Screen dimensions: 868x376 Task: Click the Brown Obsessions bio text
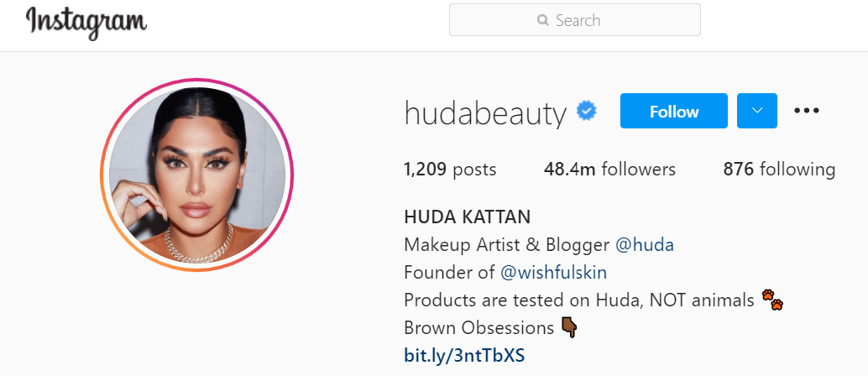(478, 328)
